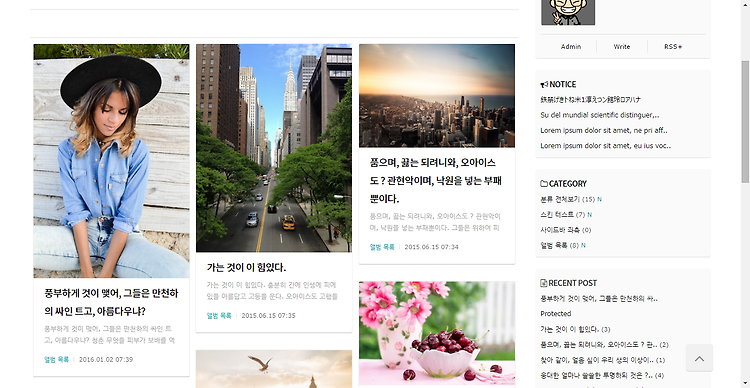Open the first notice with Japanese characters
Image resolution: width=750 pixels, height=388 pixels.
point(591,100)
